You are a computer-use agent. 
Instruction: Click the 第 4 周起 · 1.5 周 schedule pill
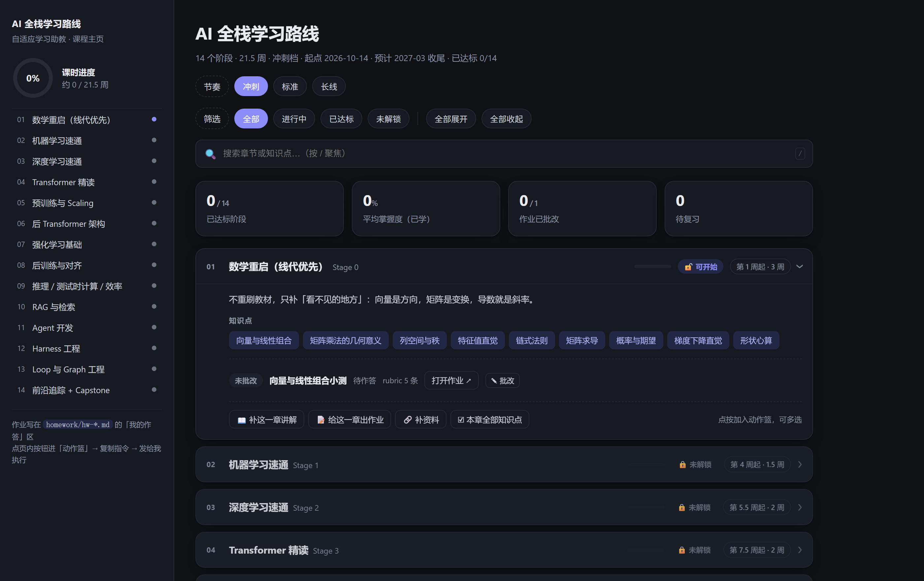[x=757, y=465]
